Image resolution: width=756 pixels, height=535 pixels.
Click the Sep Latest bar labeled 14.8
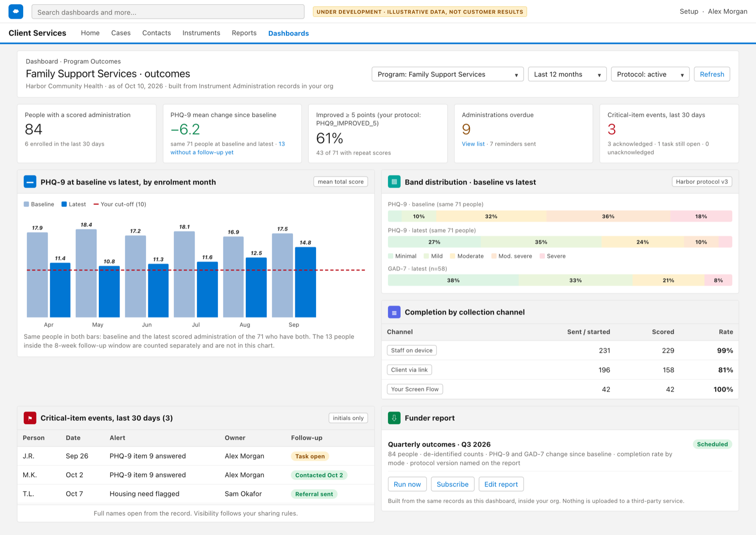tap(306, 282)
